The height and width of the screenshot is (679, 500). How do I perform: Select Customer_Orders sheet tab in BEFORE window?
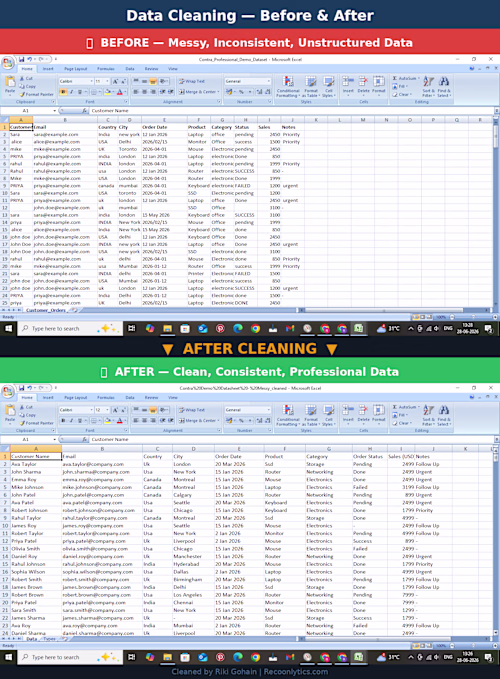tap(45, 310)
